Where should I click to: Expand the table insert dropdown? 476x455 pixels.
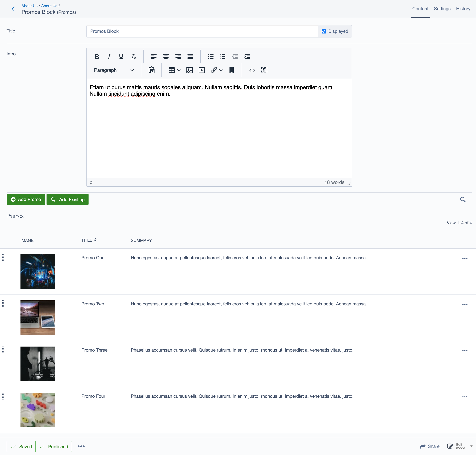[179, 70]
